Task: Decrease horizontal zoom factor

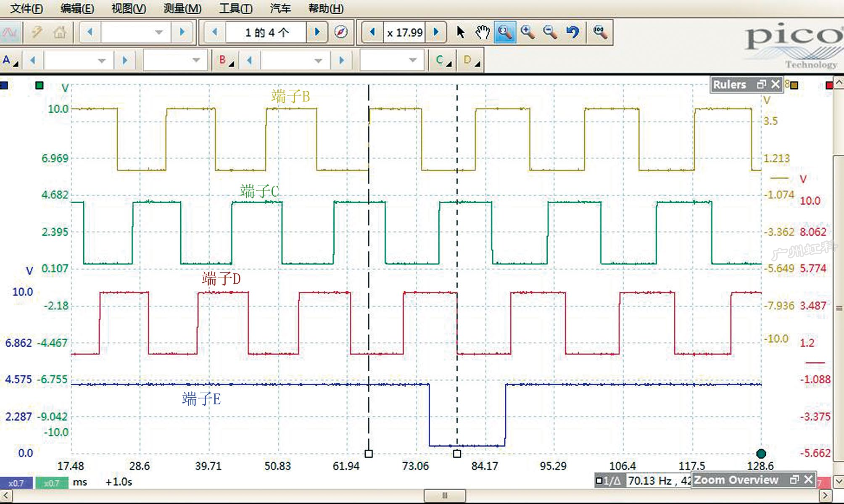Action: click(372, 32)
